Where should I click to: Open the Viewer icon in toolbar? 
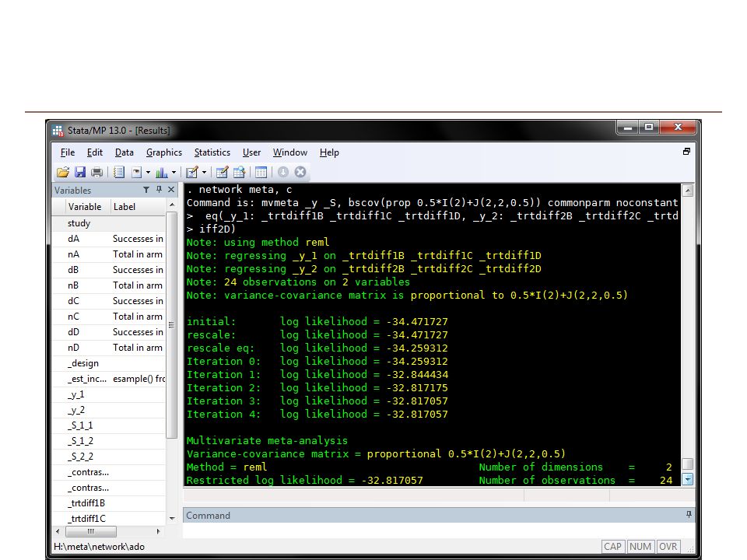click(x=137, y=173)
